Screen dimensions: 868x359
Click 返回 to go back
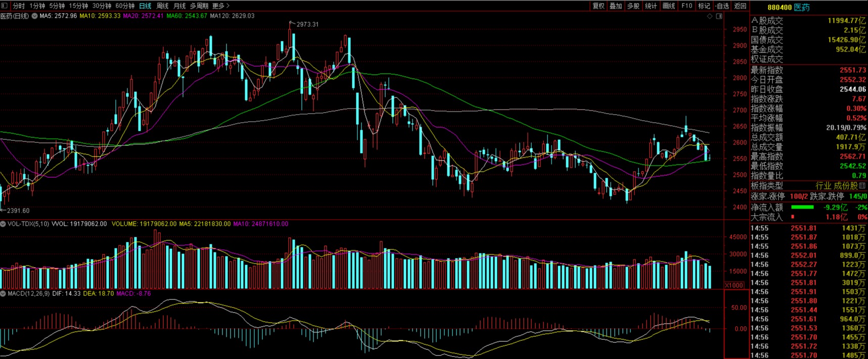[x=740, y=6]
